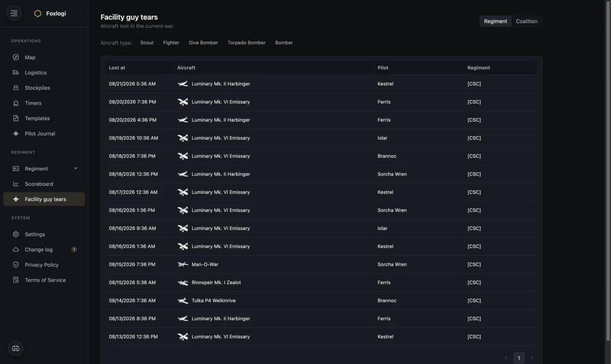Viewport: 611px width, 364px height.
Task: Open the Discord icon button at sidebar bottom
Action: (16, 349)
